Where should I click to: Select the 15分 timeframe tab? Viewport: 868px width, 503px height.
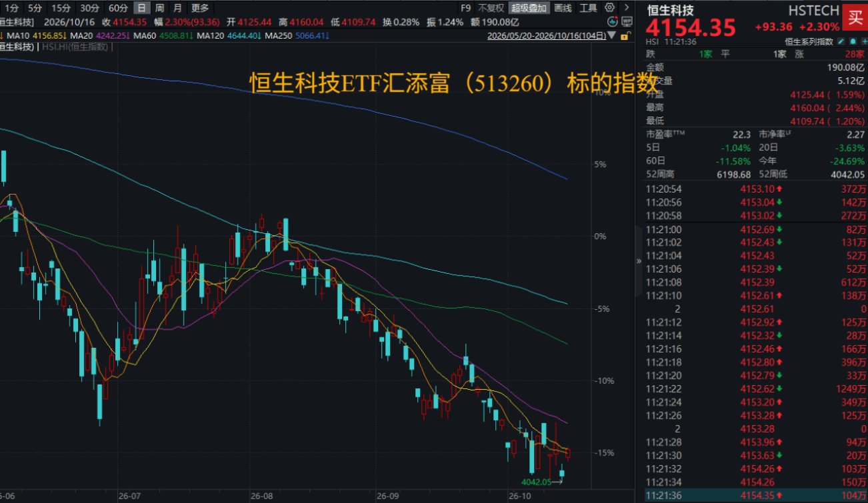click(61, 8)
